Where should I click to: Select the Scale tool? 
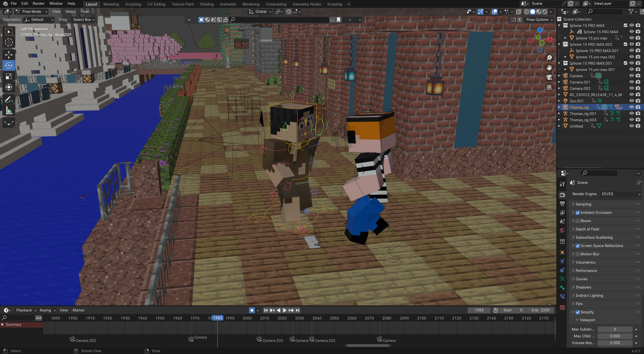9,76
